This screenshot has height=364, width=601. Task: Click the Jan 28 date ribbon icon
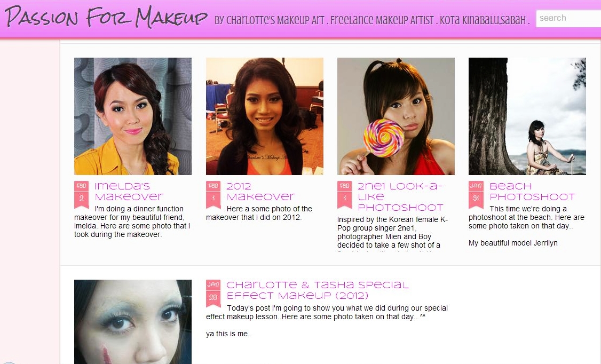pos(213,293)
